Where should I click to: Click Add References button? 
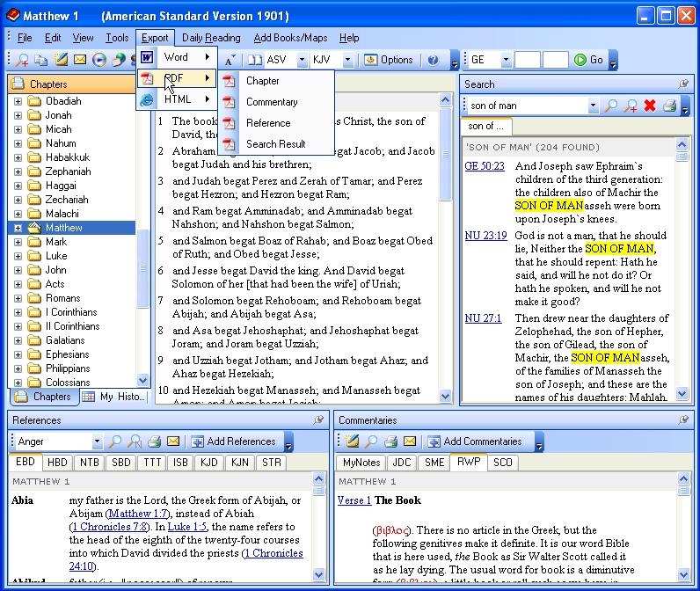tap(234, 441)
